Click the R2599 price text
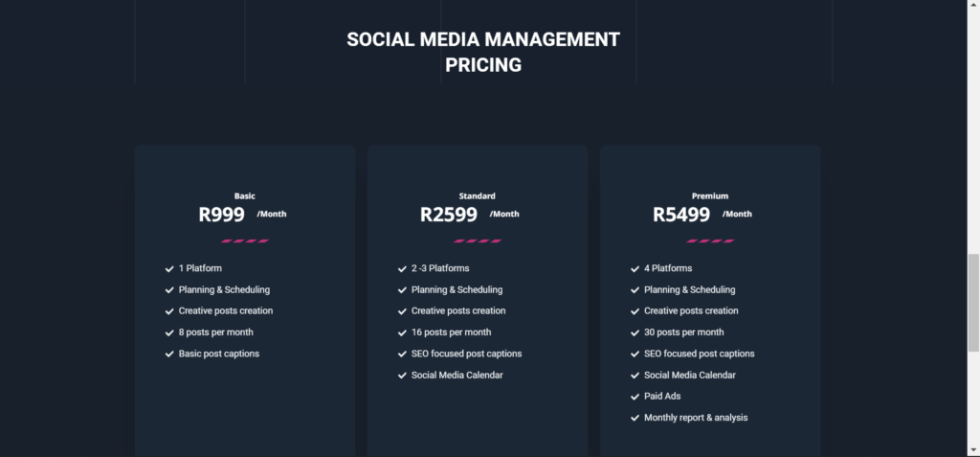Image resolution: width=980 pixels, height=457 pixels. [x=449, y=214]
